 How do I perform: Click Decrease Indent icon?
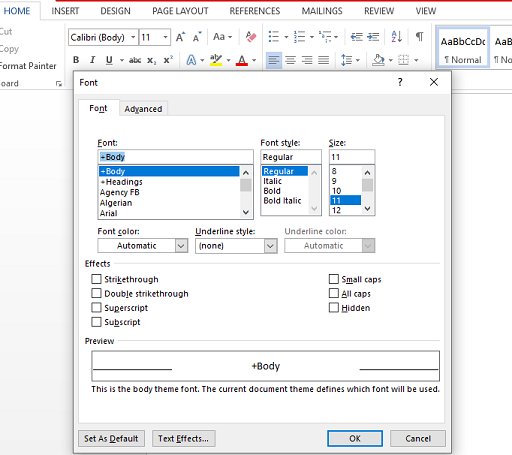click(357, 37)
